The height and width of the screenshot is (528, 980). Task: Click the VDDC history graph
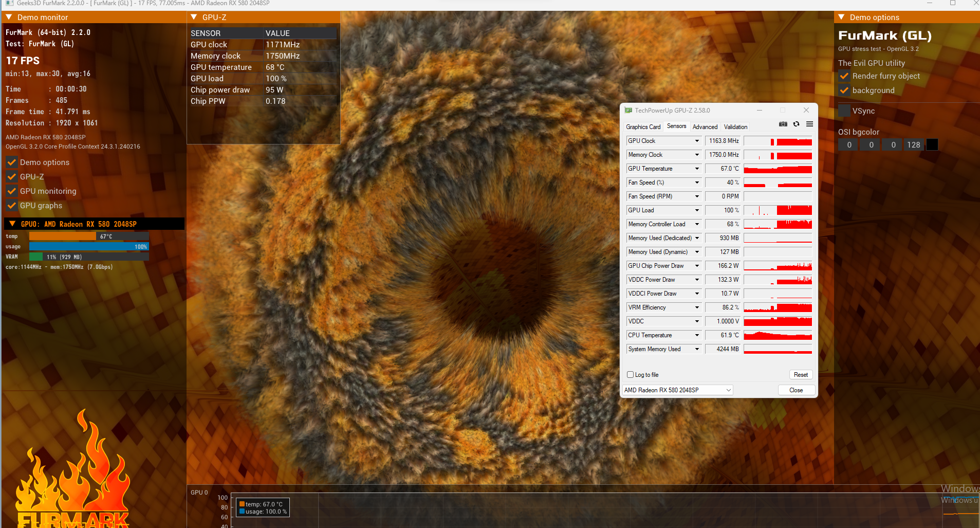pos(778,321)
